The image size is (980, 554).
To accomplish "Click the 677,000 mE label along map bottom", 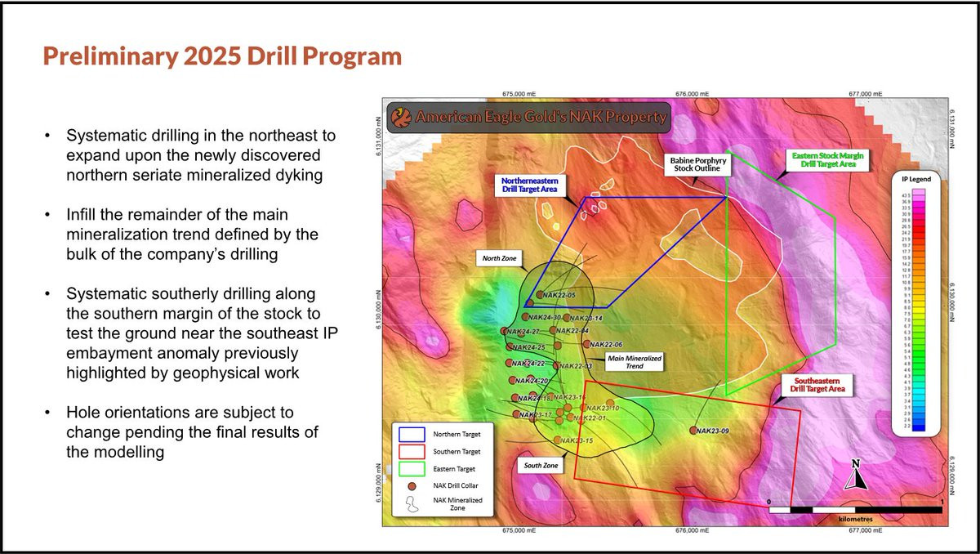I will click(866, 529).
